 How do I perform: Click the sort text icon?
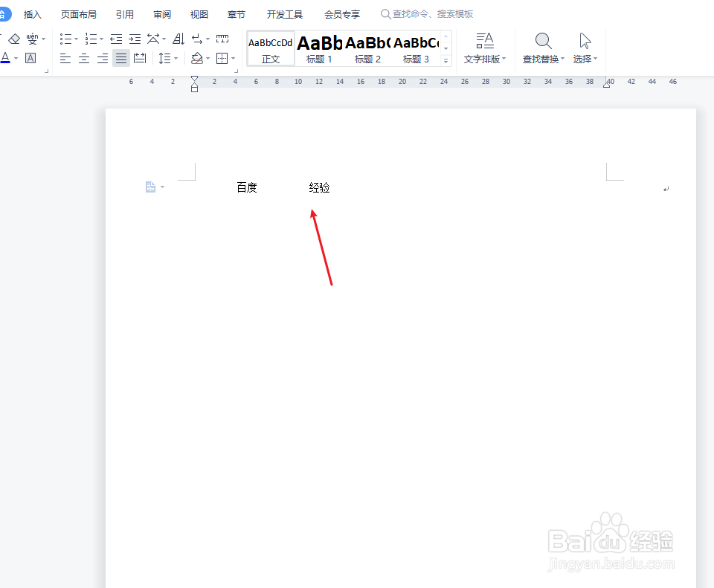point(178,39)
